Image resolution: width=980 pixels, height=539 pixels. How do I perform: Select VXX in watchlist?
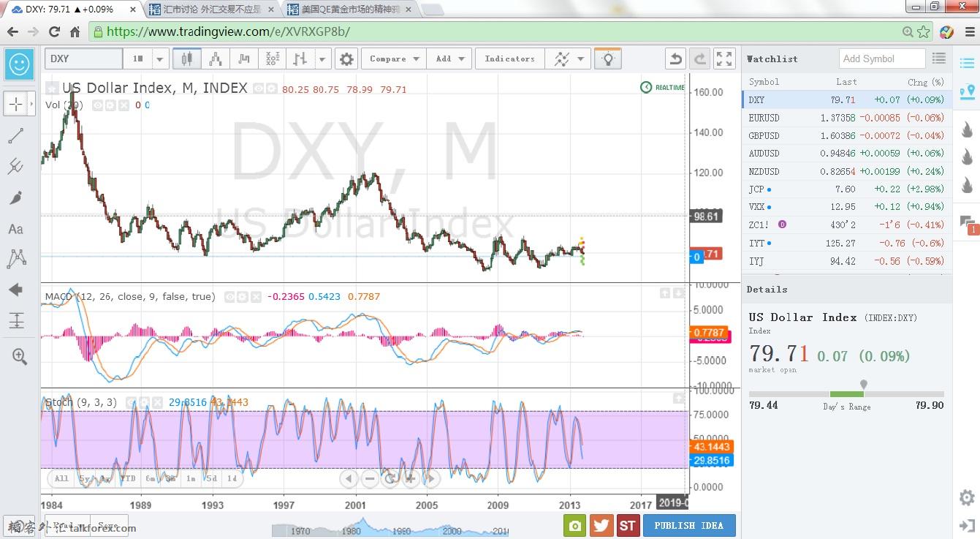click(x=847, y=207)
